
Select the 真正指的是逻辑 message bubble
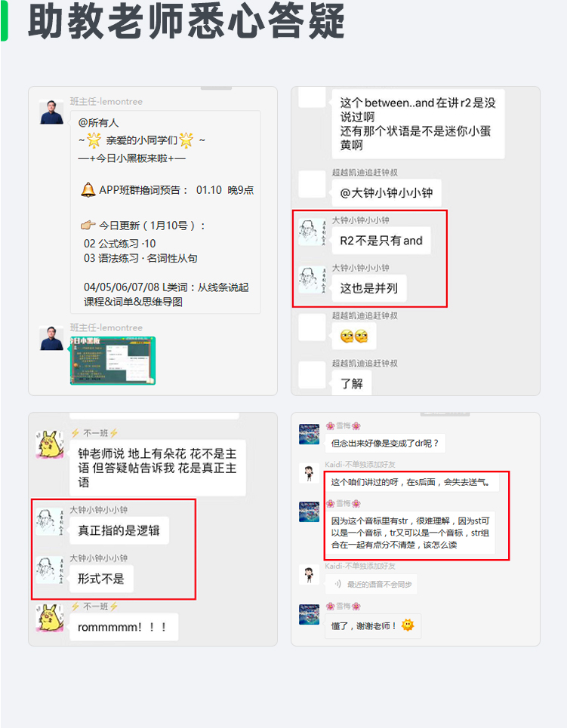(119, 530)
